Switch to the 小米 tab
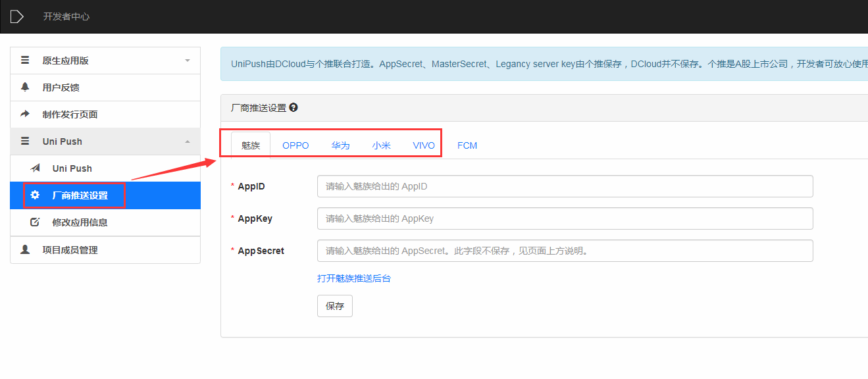The image size is (868, 379). 381,145
